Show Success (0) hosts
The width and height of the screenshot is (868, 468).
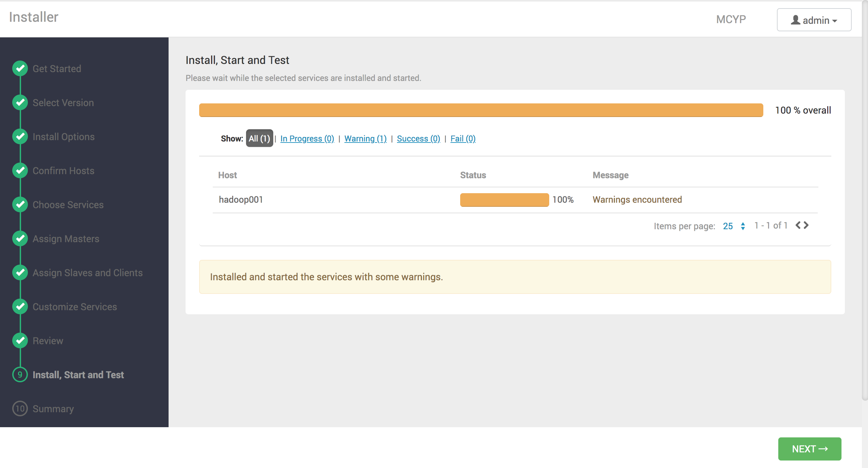(x=418, y=138)
